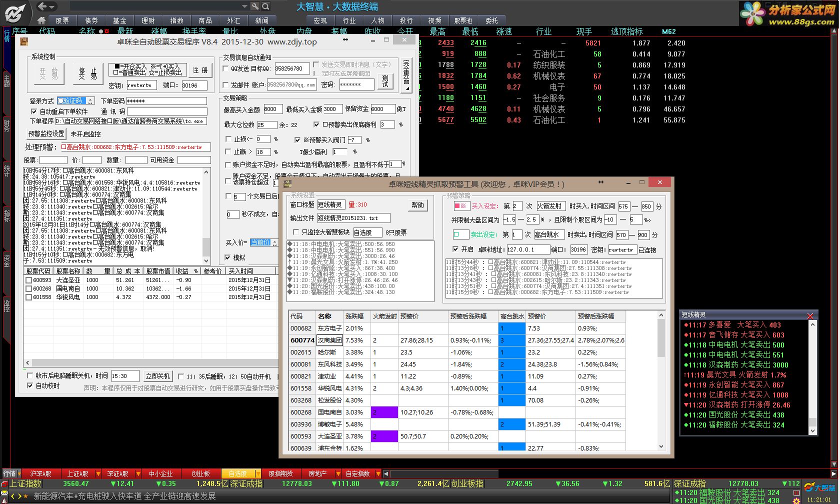Enable 止损 checkbox
This screenshot has width=840, height=504.
(x=229, y=139)
